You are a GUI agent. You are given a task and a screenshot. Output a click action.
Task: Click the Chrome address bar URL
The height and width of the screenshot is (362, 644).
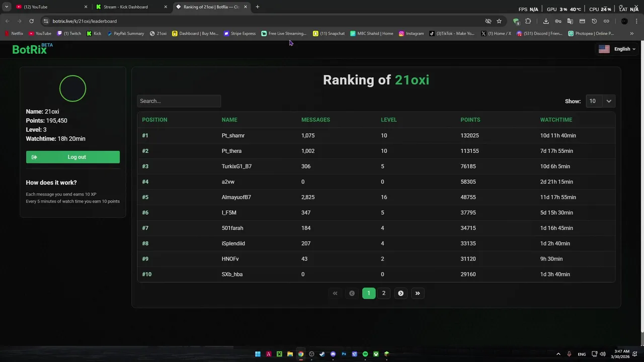coord(85,21)
